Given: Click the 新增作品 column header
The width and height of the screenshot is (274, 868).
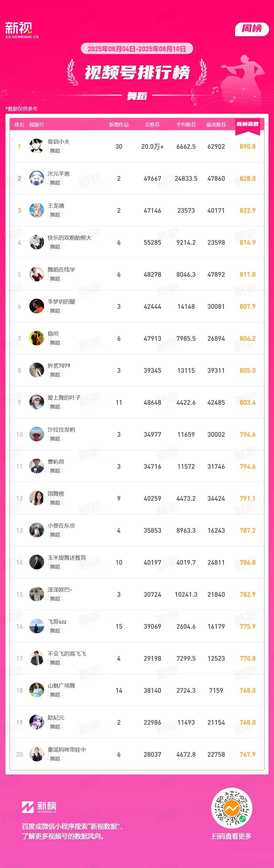Looking at the screenshot, I should (119, 125).
